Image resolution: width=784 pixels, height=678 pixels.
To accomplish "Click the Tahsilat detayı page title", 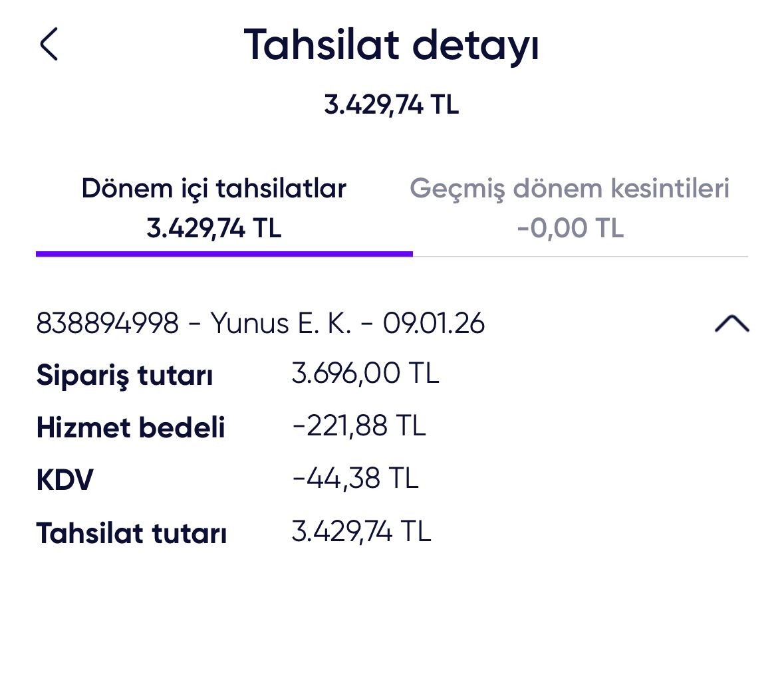I will coord(391,45).
